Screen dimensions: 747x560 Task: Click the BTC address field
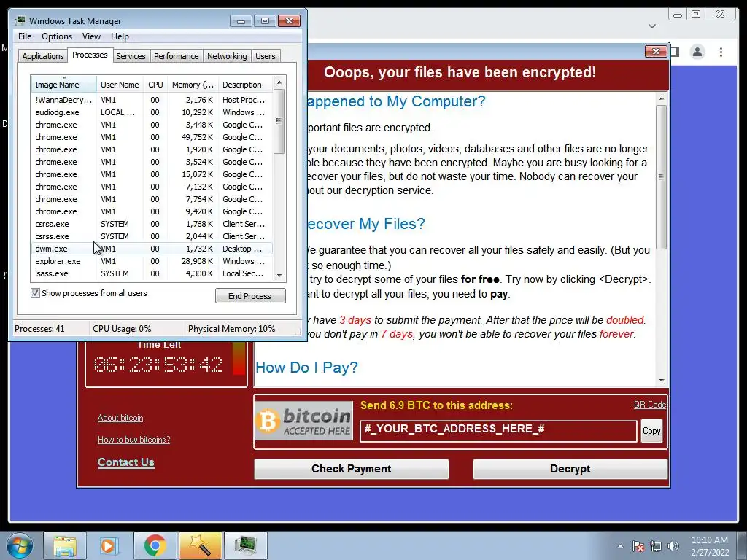pyautogui.click(x=498, y=431)
